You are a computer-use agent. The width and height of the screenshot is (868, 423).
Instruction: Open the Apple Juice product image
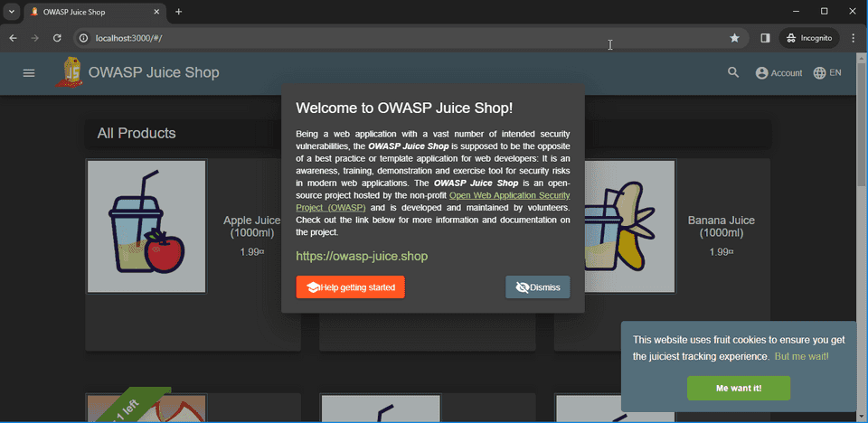tap(146, 227)
